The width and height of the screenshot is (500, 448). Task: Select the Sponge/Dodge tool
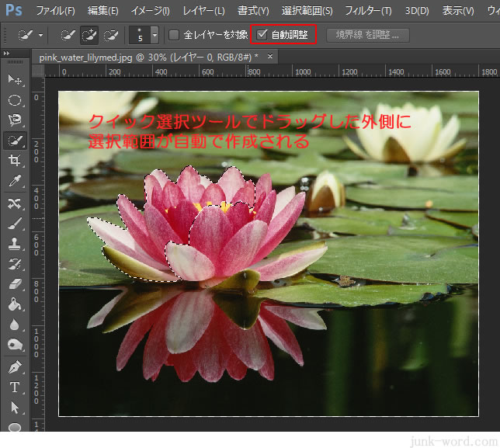click(15, 345)
